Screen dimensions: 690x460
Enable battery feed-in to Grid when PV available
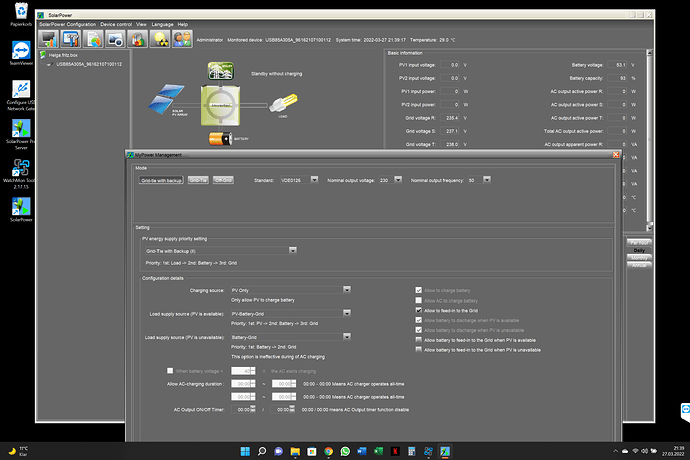pos(418,340)
